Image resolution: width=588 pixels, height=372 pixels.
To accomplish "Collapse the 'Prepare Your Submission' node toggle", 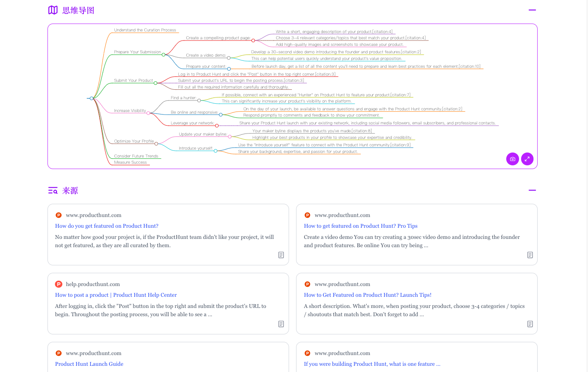I will coord(164,55).
